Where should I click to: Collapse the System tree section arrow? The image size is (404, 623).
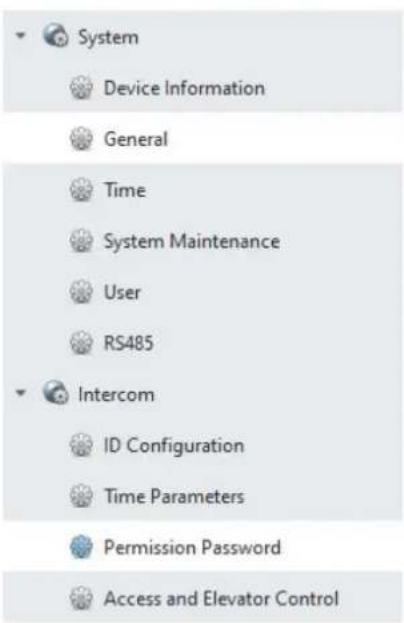20,36
